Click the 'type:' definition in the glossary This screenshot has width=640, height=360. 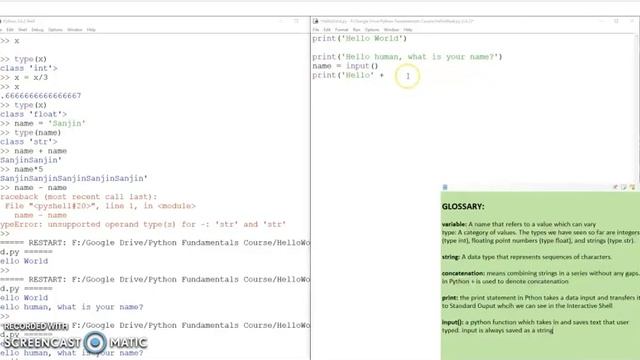541,236
